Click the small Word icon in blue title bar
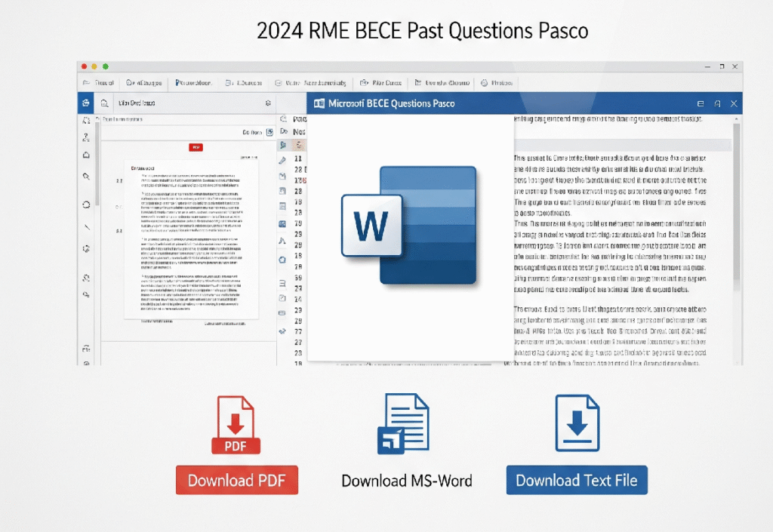 [x=319, y=103]
